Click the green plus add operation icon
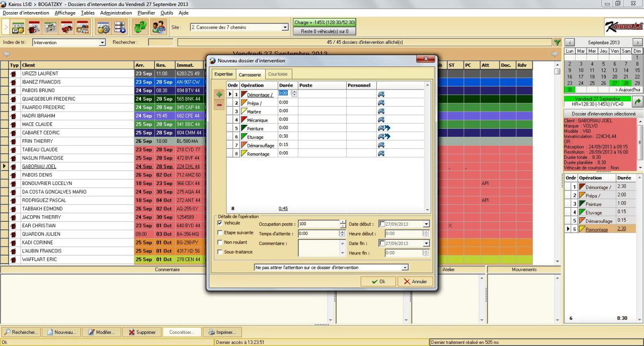 point(219,95)
